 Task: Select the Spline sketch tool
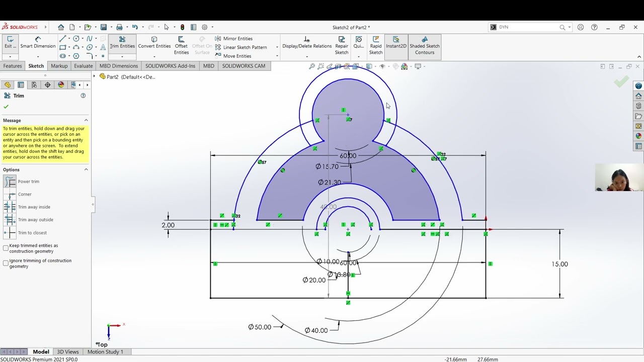89,39
